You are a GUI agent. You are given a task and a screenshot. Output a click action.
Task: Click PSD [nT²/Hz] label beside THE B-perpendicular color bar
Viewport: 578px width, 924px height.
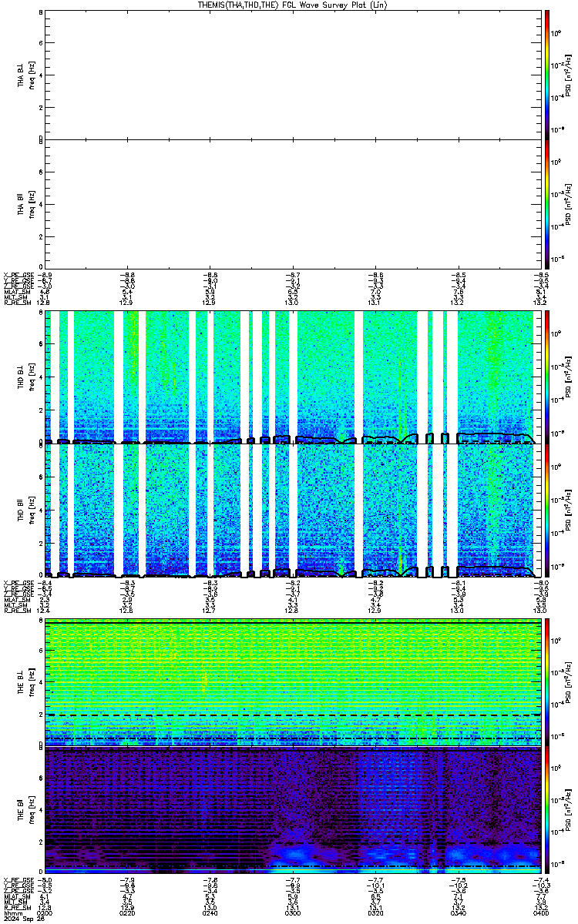pos(570,682)
